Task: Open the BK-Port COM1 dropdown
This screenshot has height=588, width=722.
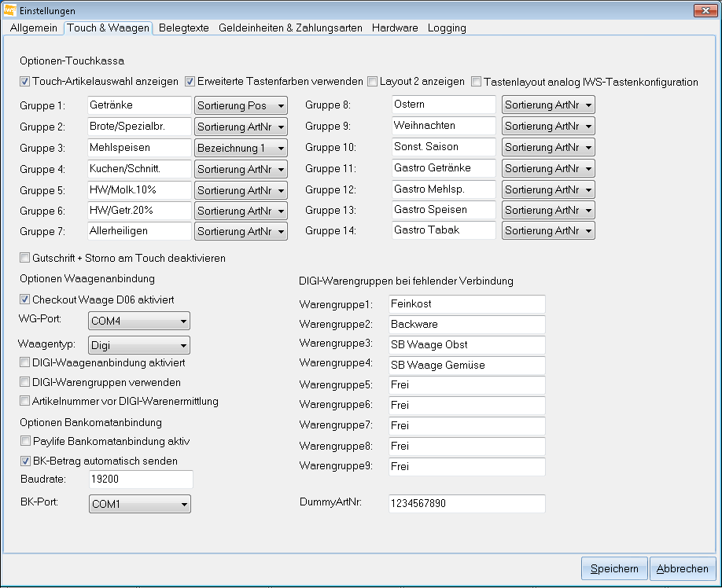Action: pyautogui.click(x=140, y=504)
